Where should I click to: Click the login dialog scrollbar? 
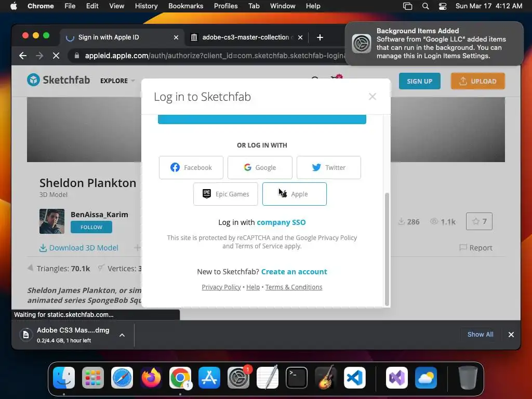point(387,249)
